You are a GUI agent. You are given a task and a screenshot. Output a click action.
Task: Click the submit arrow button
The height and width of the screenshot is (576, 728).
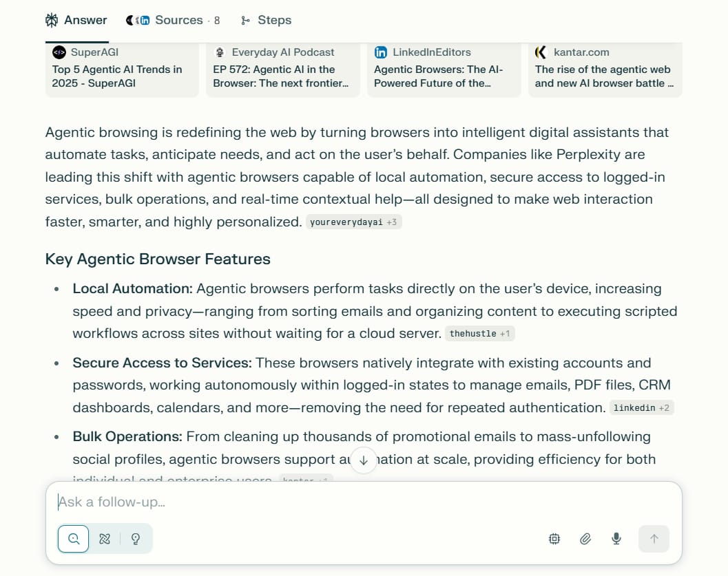[654, 539]
